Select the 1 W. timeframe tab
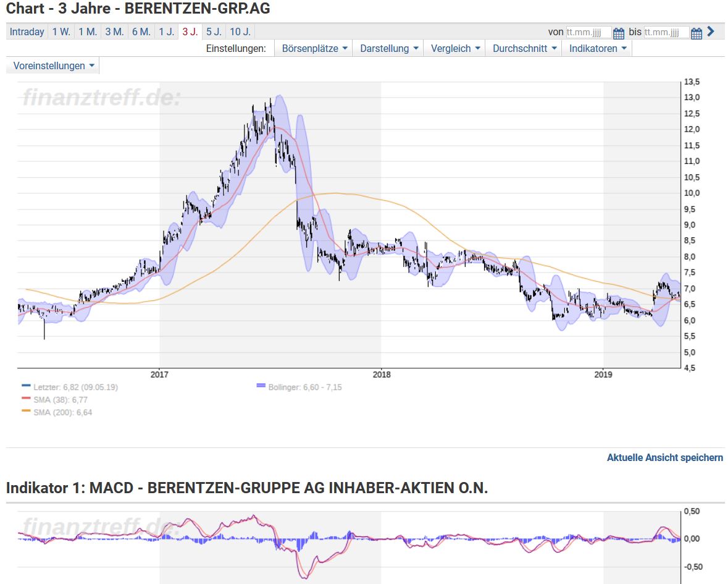 [61, 32]
